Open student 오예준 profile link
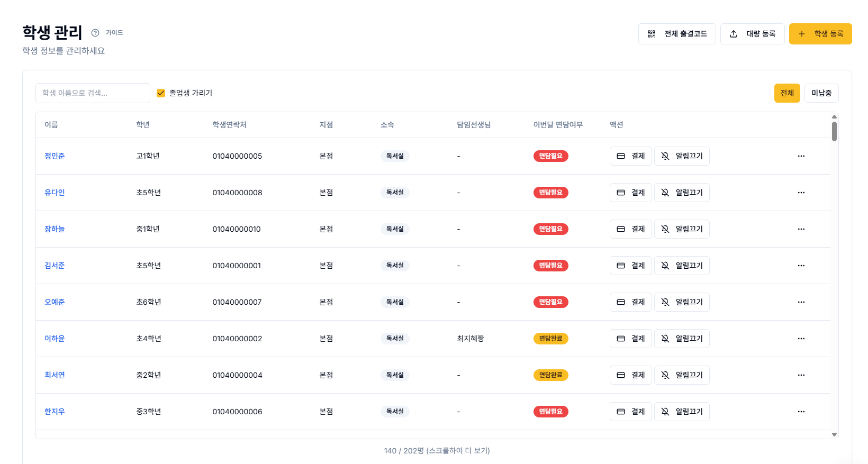Viewport: 868px width, 464px height. [x=55, y=302]
